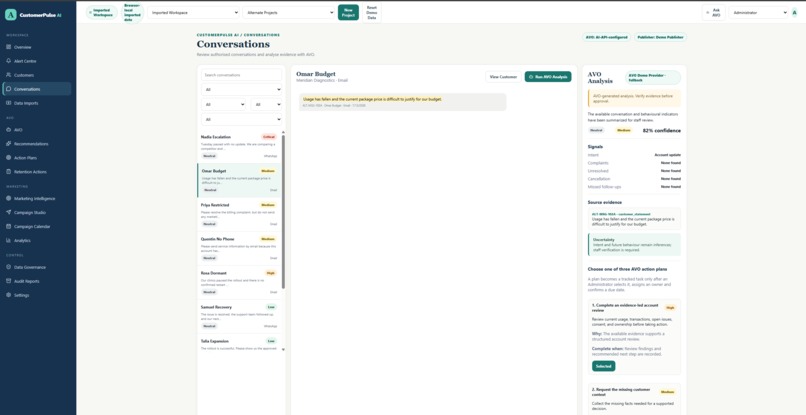Open Customers page

coord(35,75)
